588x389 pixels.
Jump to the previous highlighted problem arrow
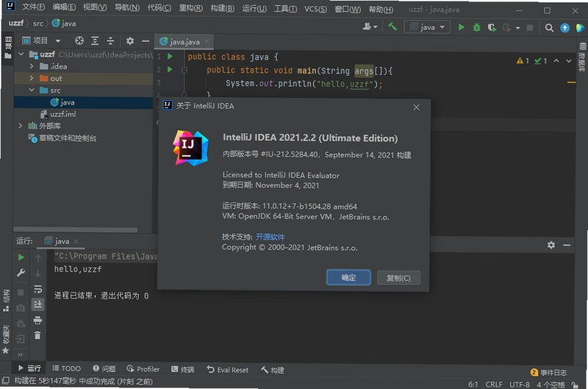click(x=556, y=61)
